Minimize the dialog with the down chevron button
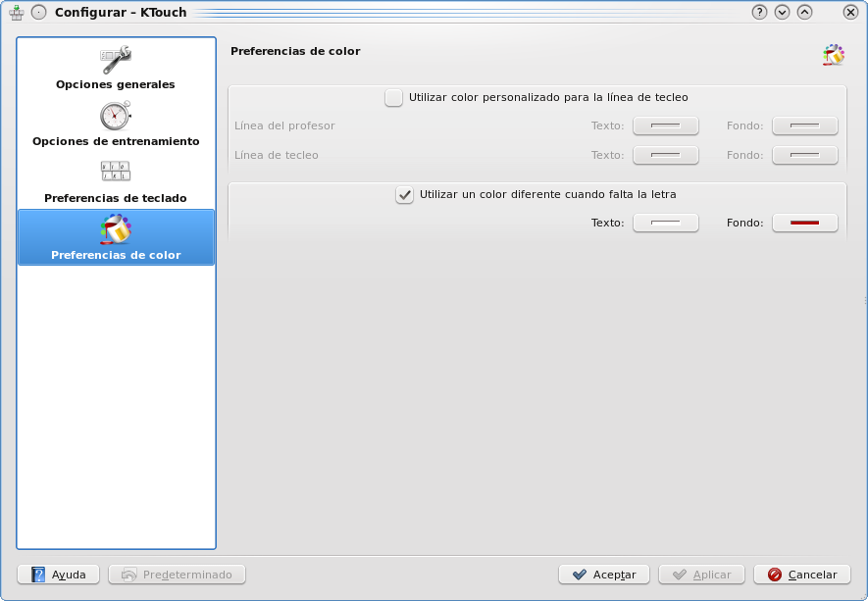The image size is (868, 601). coord(782,12)
